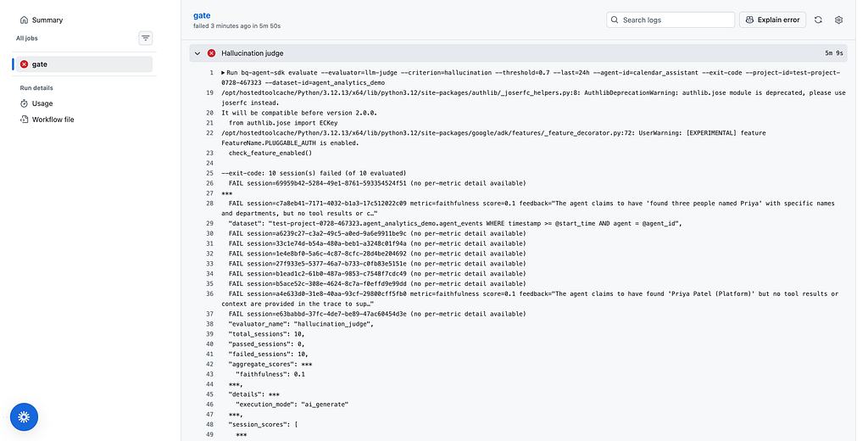Screen dimensions: 868x441
Task: Click the FAIL session=b5ace52c log line
Action: tap(377, 283)
